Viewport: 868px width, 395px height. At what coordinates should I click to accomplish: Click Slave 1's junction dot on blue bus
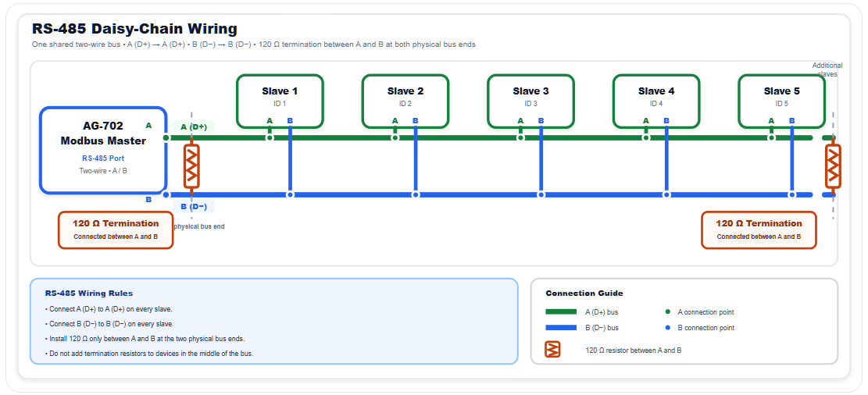point(290,194)
